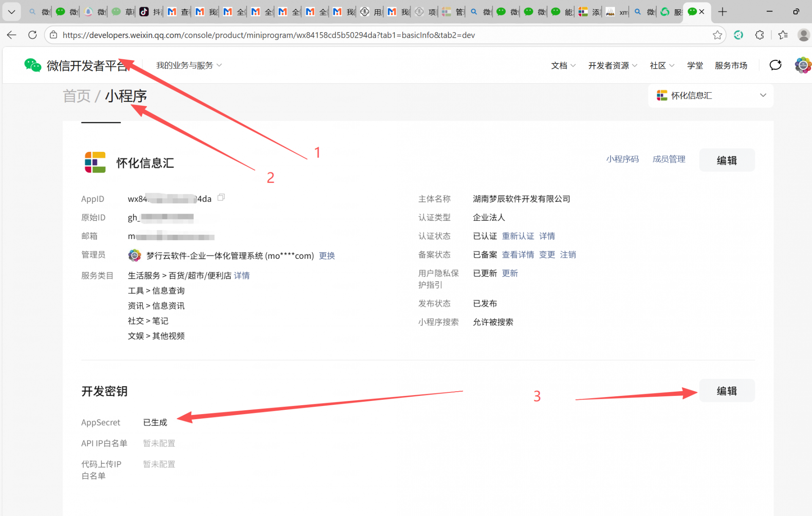Click 首页 in the breadcrumb
Image resolution: width=812 pixels, height=516 pixels.
click(77, 96)
